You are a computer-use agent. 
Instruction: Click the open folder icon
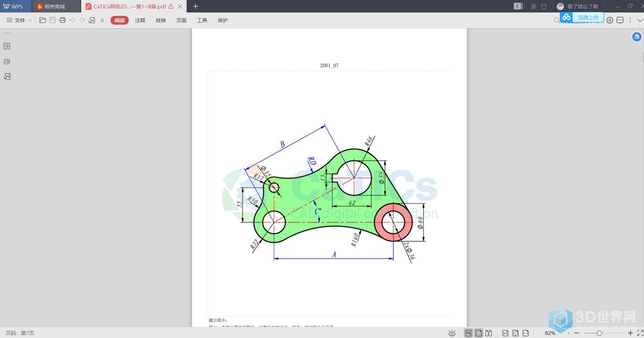(x=43, y=20)
